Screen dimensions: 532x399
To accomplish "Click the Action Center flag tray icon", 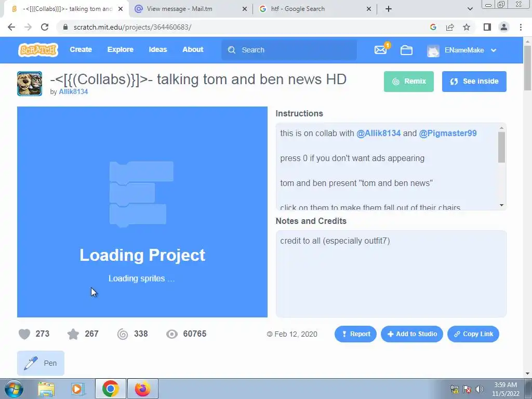I will 467,389.
